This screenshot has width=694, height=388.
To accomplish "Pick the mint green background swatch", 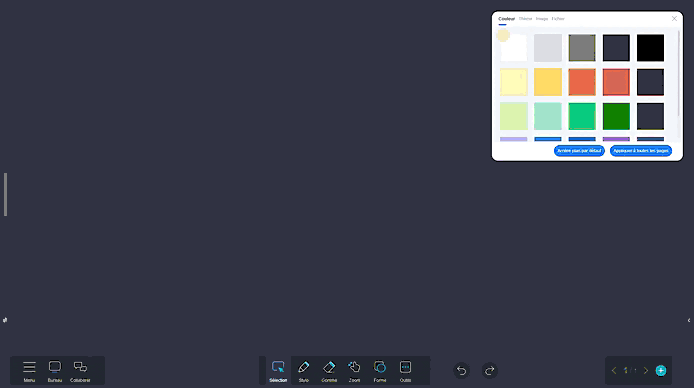I will pyautogui.click(x=548, y=116).
